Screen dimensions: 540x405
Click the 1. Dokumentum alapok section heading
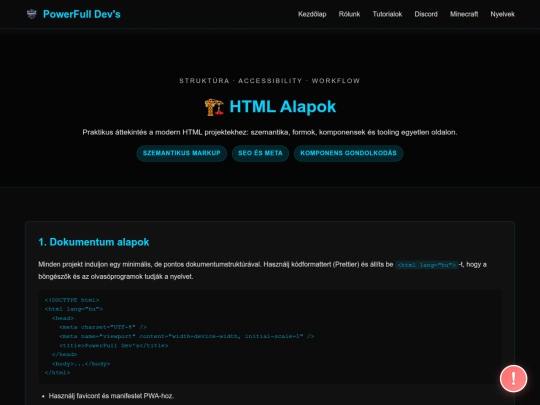(x=94, y=242)
